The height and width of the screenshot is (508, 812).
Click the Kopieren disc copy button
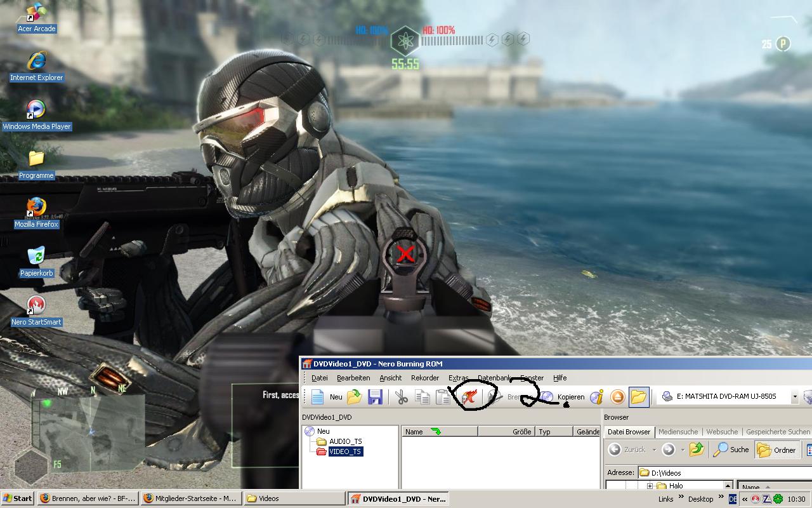pos(564,397)
